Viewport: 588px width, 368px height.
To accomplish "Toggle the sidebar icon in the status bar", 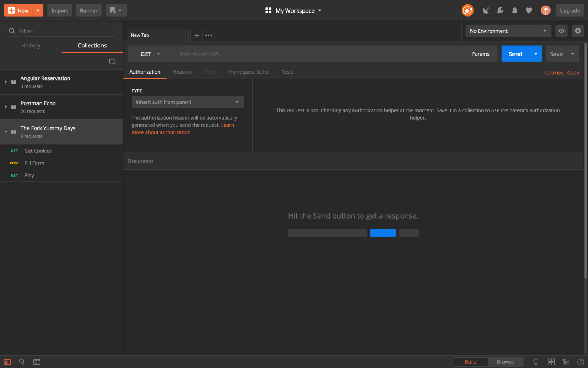I will pyautogui.click(x=7, y=362).
